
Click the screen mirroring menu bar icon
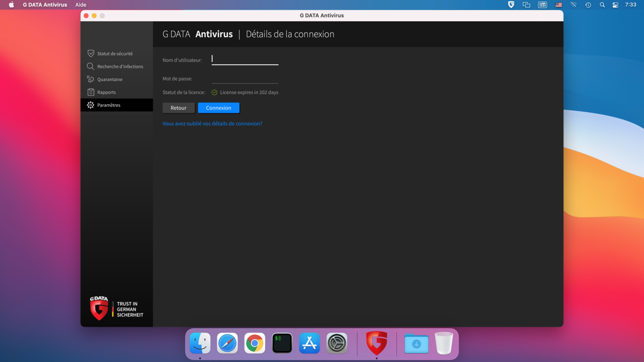point(526,5)
